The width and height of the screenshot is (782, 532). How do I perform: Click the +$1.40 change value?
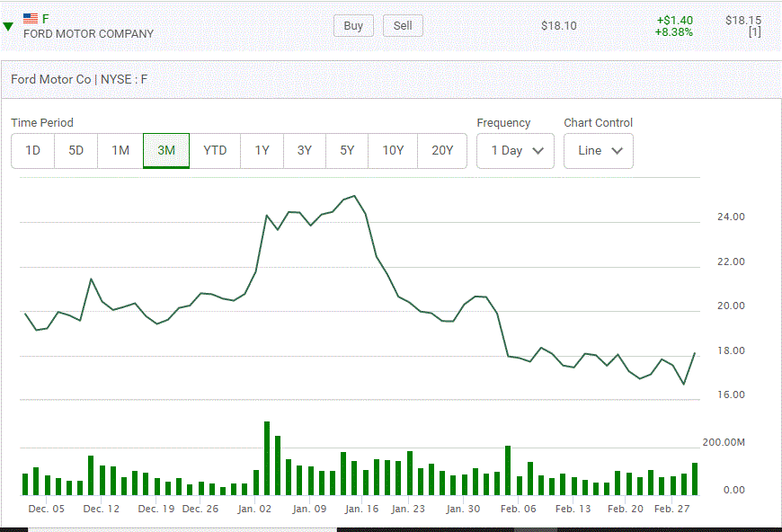coord(675,21)
